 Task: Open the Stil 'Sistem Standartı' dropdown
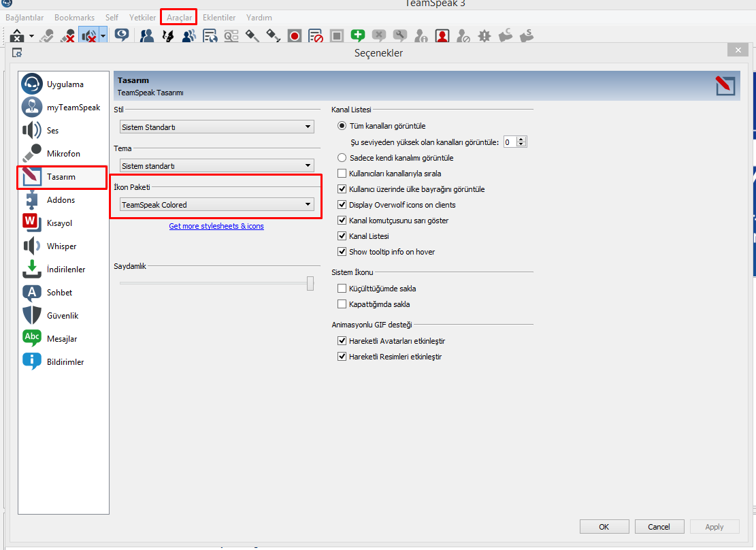(217, 127)
